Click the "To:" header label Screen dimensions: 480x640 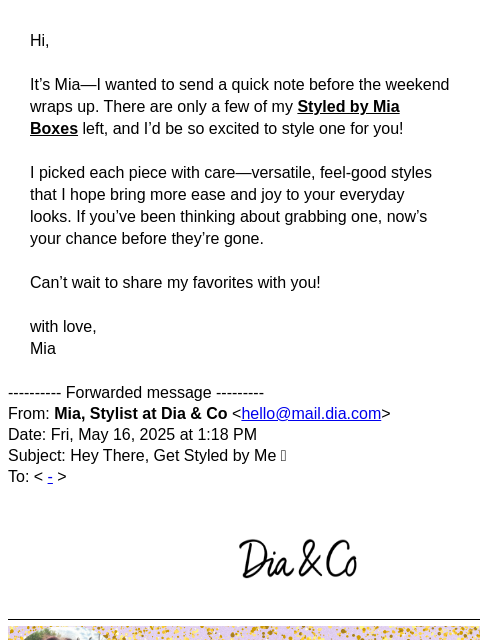pos(19,477)
